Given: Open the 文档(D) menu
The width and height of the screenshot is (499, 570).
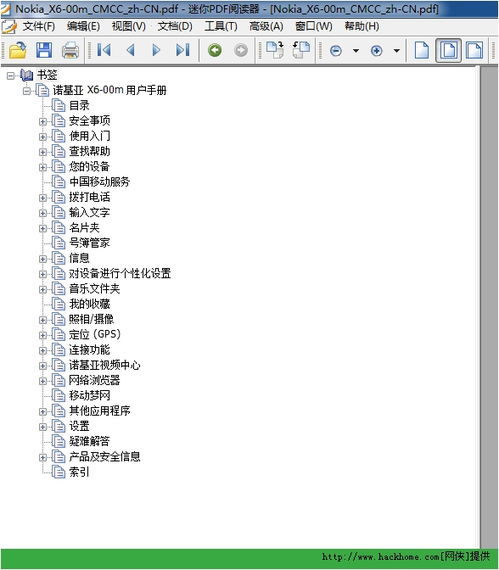Looking at the screenshot, I should (175, 26).
